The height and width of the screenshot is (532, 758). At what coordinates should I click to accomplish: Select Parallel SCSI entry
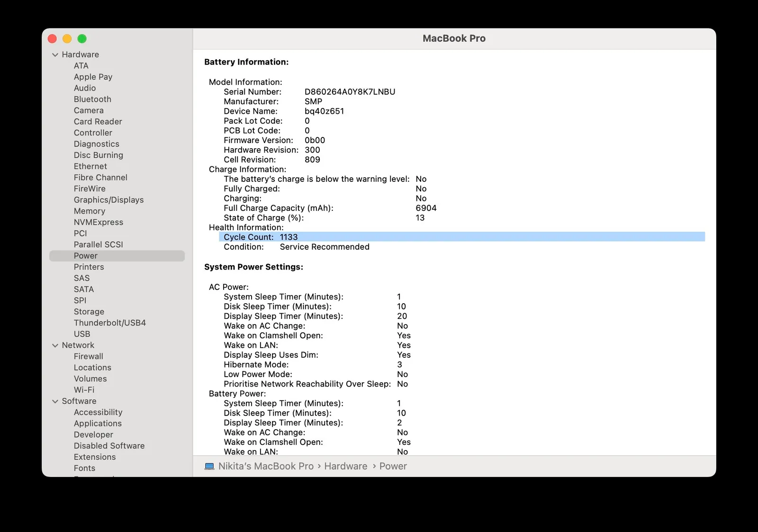pos(99,245)
